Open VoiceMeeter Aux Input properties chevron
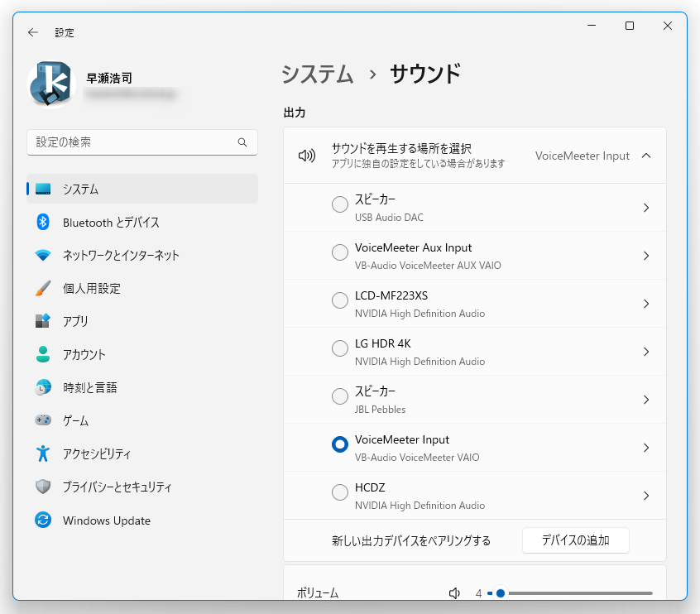The image size is (700, 614). (x=646, y=256)
